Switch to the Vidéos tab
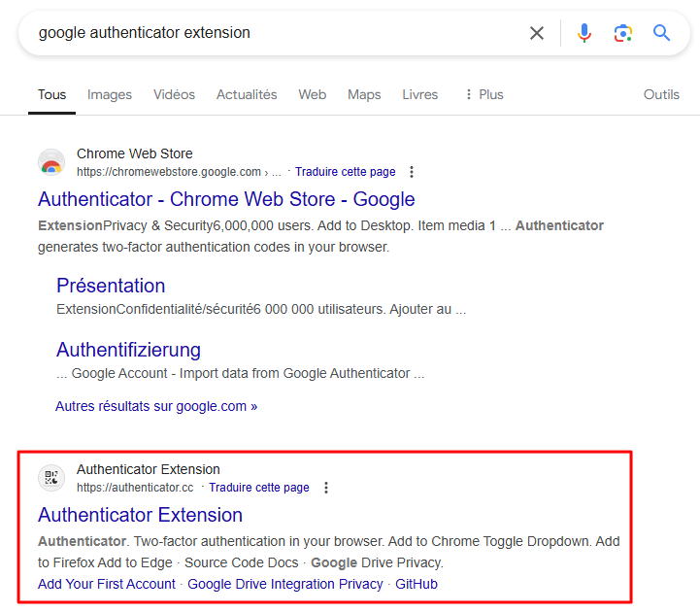700x612 pixels. click(x=174, y=94)
